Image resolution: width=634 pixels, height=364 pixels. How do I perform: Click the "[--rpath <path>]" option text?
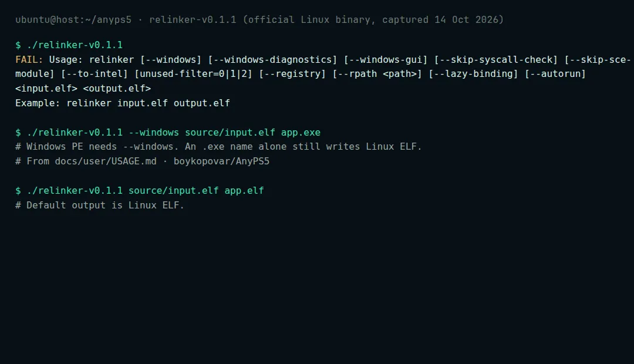pyautogui.click(x=377, y=74)
